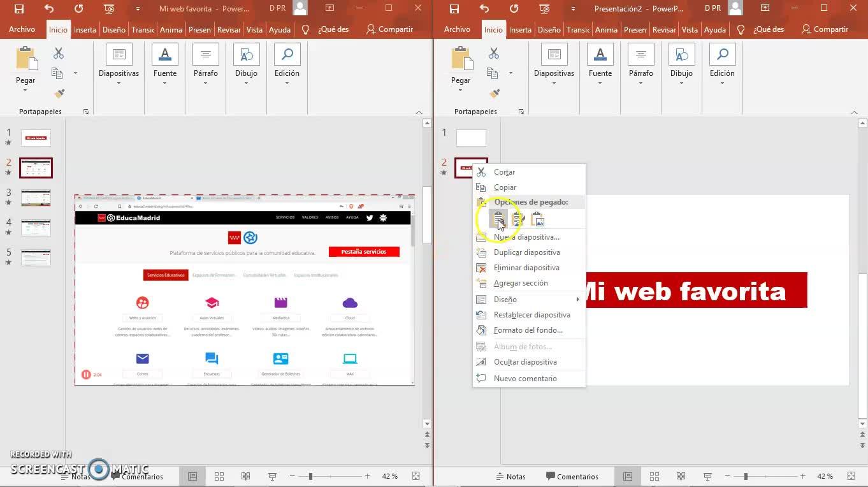The width and height of the screenshot is (868, 487).
Task: Open Portapapeles dialog launcher in Mi web favorita window
Action: 86,112
